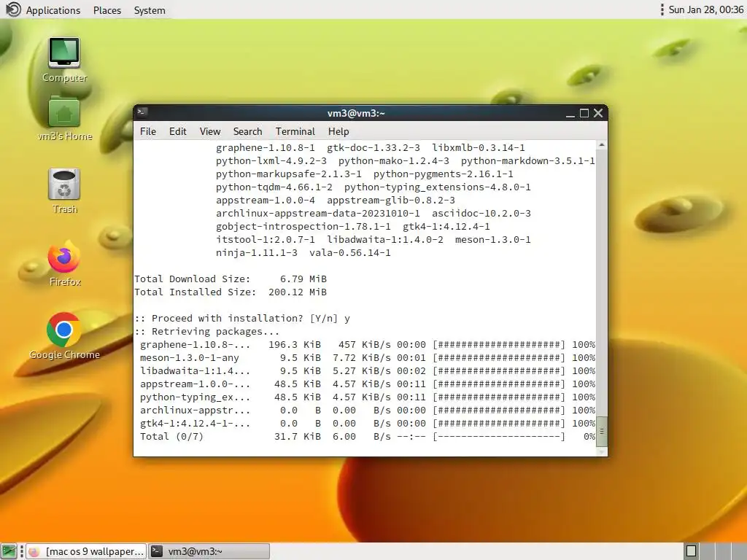
Task: Click the text 'Total Installed Size:'
Action: click(195, 292)
